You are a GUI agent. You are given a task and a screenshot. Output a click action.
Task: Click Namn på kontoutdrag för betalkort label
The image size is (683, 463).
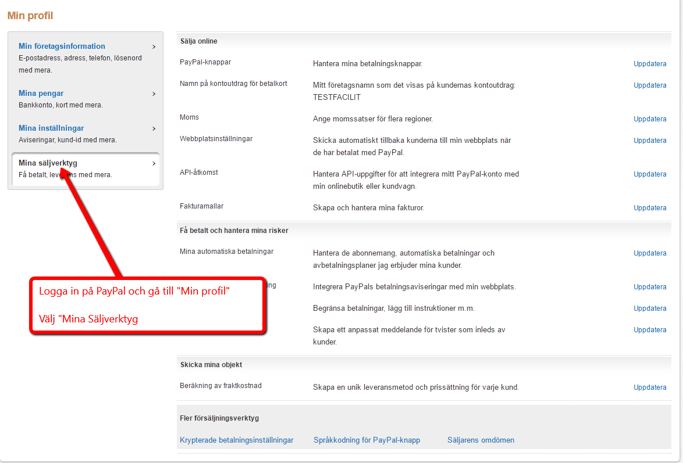[x=233, y=84]
